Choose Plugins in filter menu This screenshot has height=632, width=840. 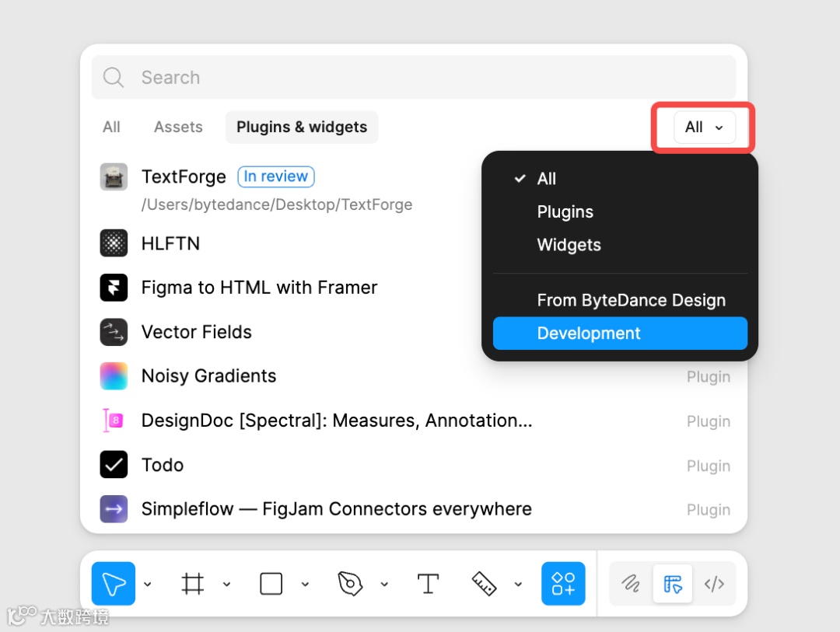(620, 212)
